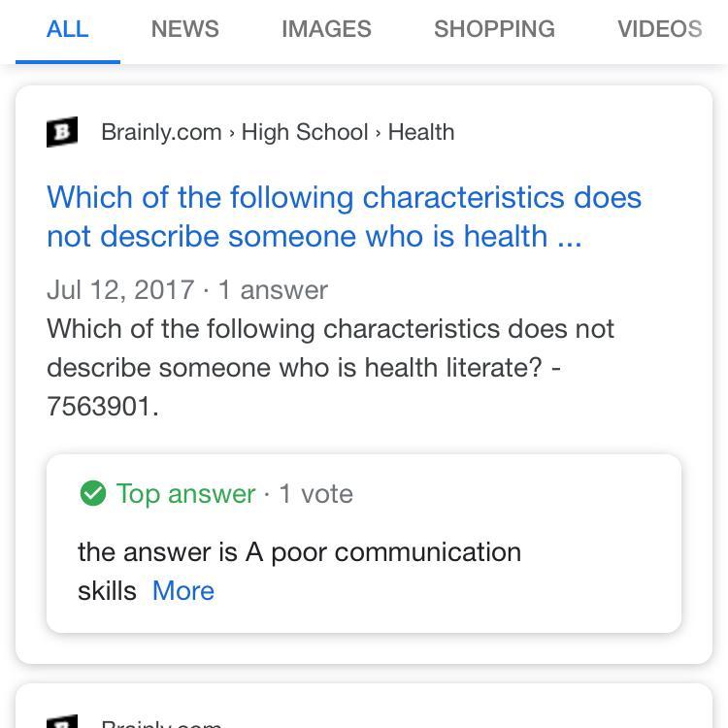Open the IMAGES tab

[326, 29]
